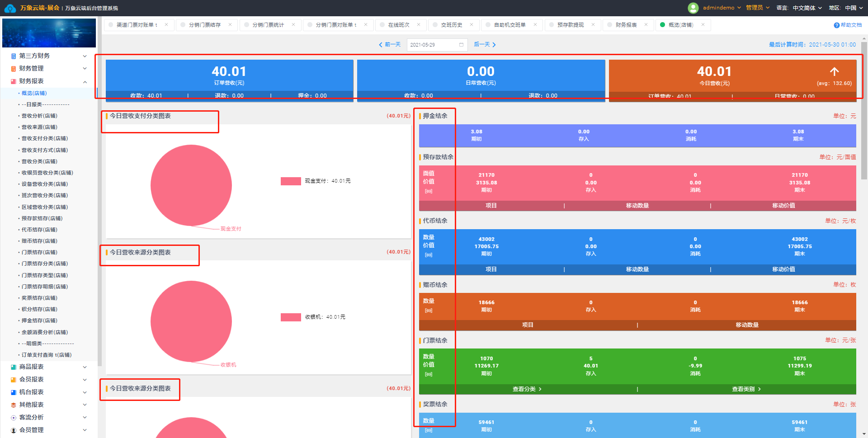
Task: Open 订单支付查询 t(店铺) item
Action: pos(47,355)
